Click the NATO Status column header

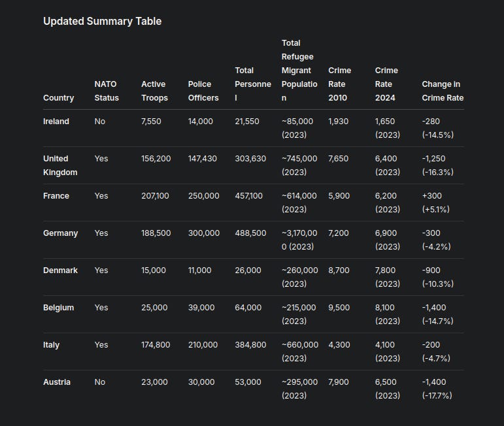[107, 91]
